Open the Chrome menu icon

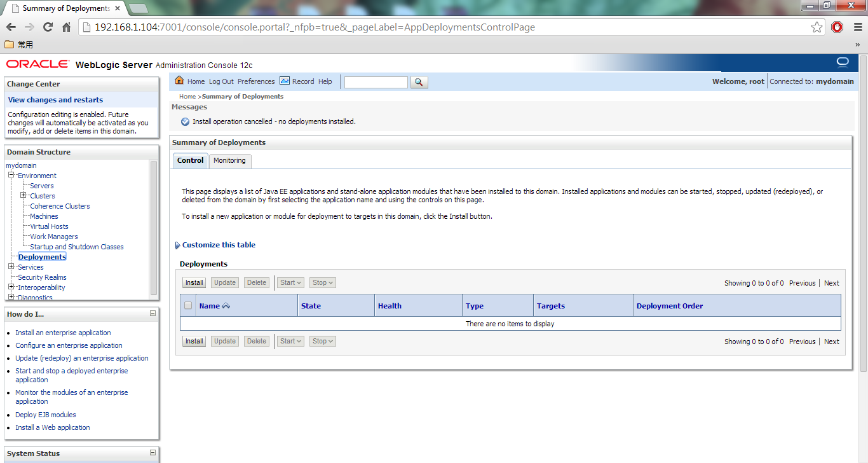[x=857, y=27]
